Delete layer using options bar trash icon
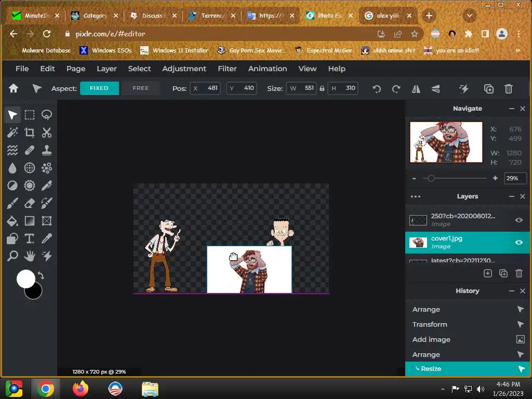This screenshot has width=532, height=399. (x=508, y=89)
